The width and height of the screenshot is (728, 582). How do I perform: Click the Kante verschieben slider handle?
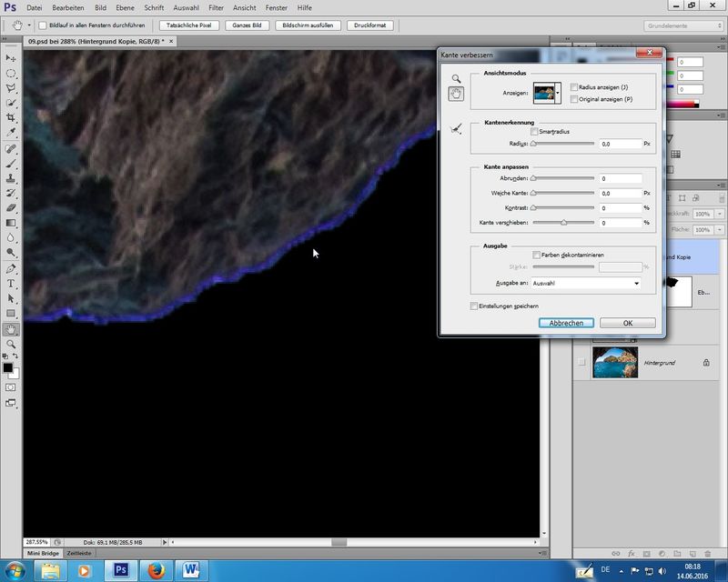[x=563, y=223]
